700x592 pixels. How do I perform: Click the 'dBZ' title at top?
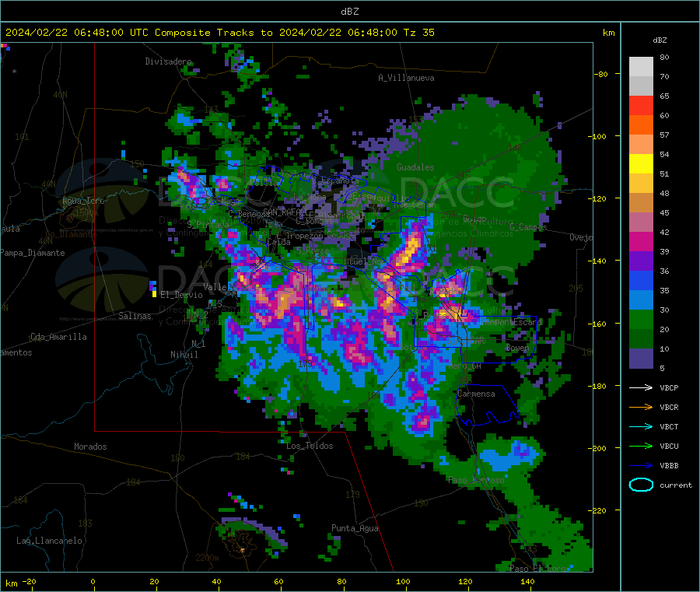coord(349,12)
